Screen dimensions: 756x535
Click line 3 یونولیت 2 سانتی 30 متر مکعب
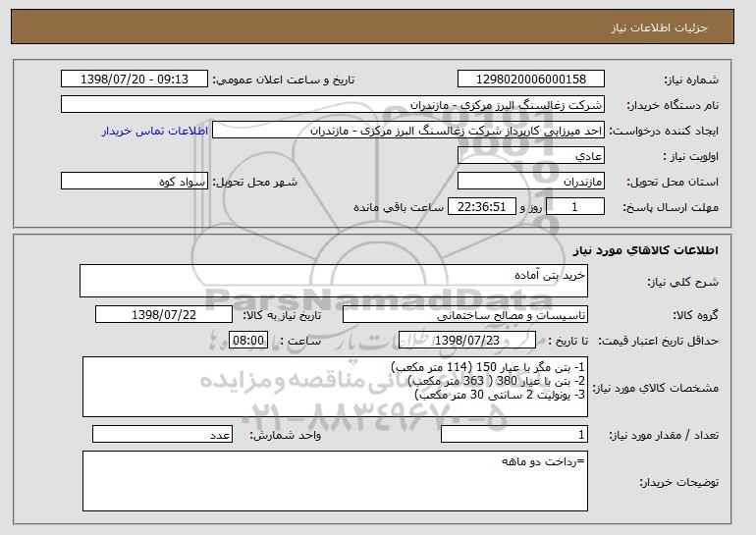(500, 395)
